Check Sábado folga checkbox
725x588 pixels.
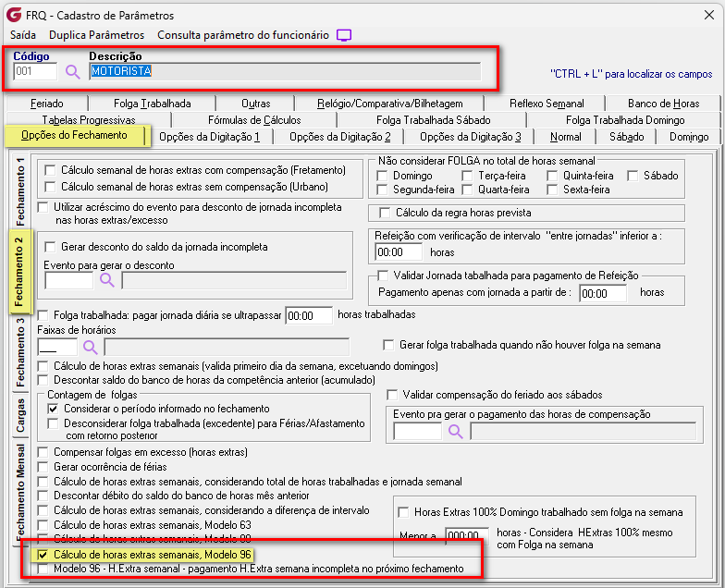coord(633,176)
